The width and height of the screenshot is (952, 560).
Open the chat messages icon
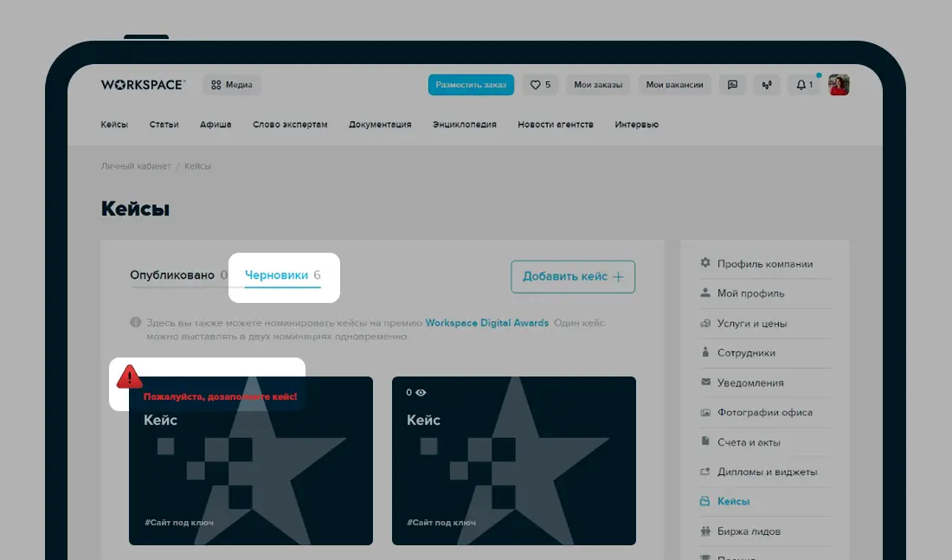[732, 85]
